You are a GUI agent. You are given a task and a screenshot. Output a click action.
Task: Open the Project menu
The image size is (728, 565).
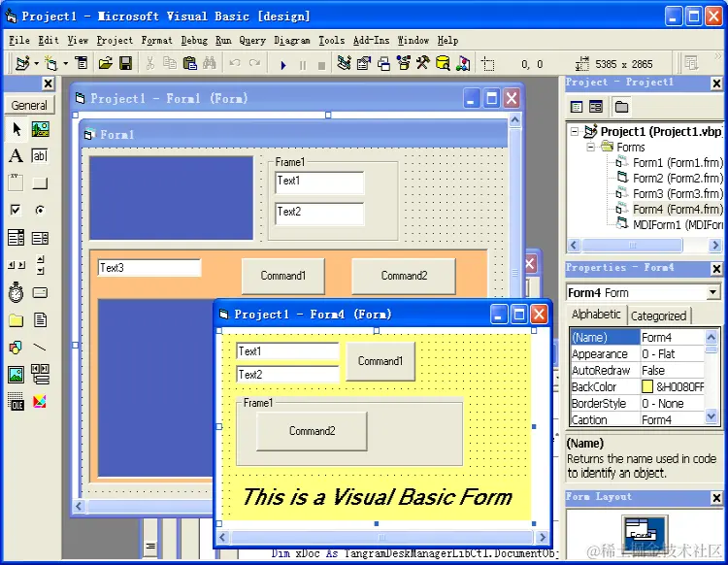click(115, 41)
